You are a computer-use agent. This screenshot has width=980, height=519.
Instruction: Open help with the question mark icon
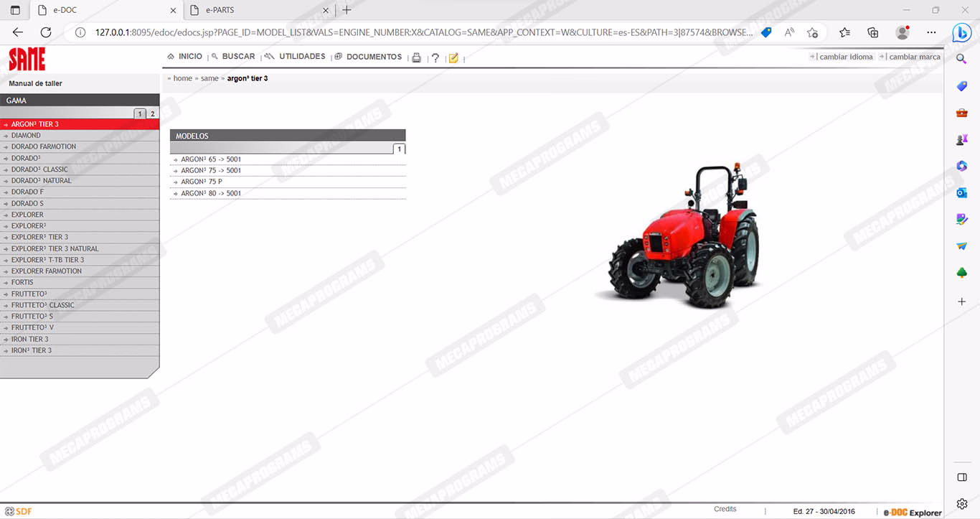[435, 58]
